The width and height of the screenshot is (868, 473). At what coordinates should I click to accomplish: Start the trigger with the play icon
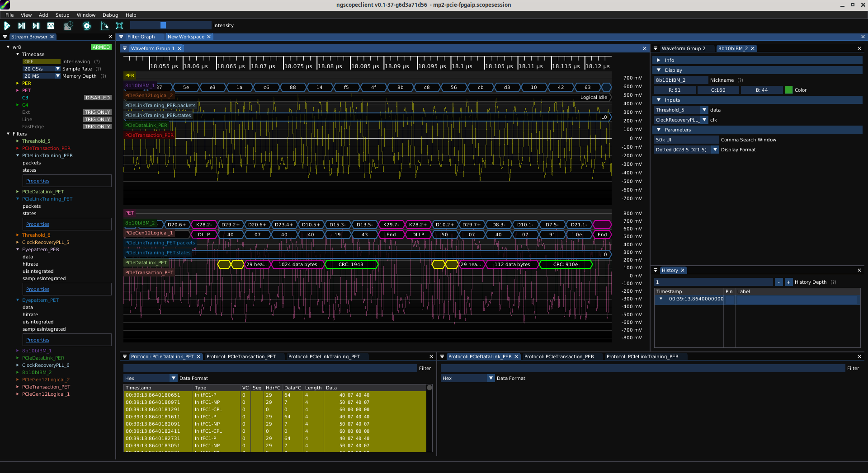click(x=7, y=26)
